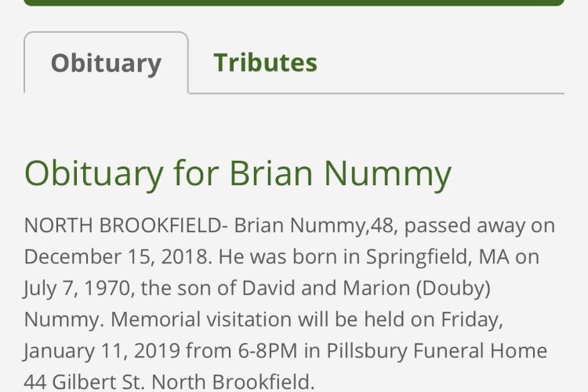Click the address '44 Gilbert St.'
Viewport: 588px width, 392px height.
pyautogui.click(x=84, y=382)
